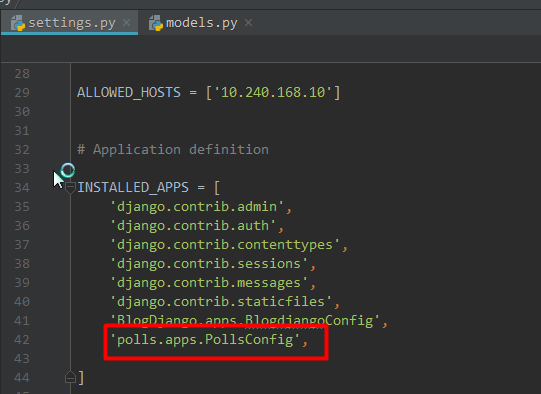
Task: Click line number 29 in gutter
Action: tap(22, 92)
